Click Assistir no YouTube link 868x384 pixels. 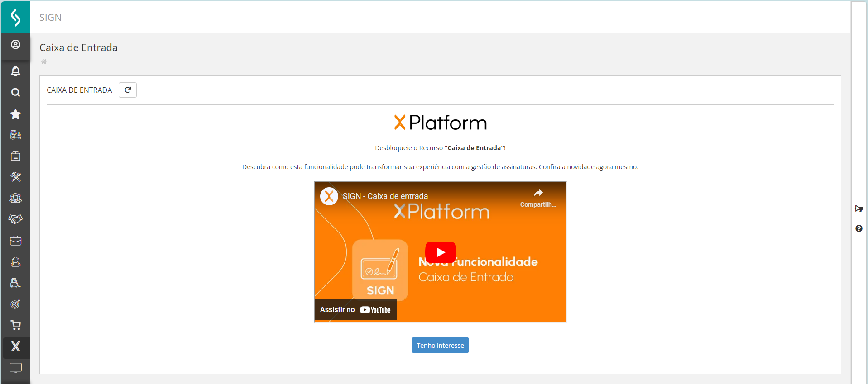[355, 310]
